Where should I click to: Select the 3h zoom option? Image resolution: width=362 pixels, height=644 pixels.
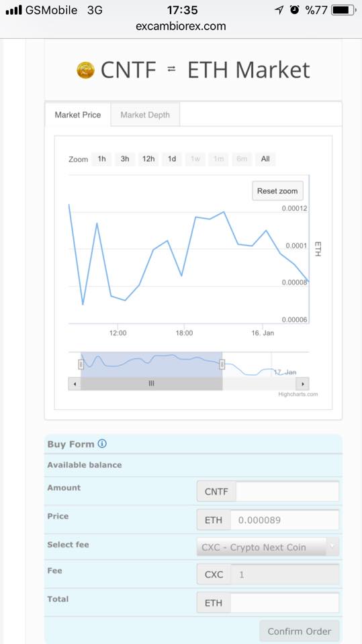pyautogui.click(x=125, y=159)
